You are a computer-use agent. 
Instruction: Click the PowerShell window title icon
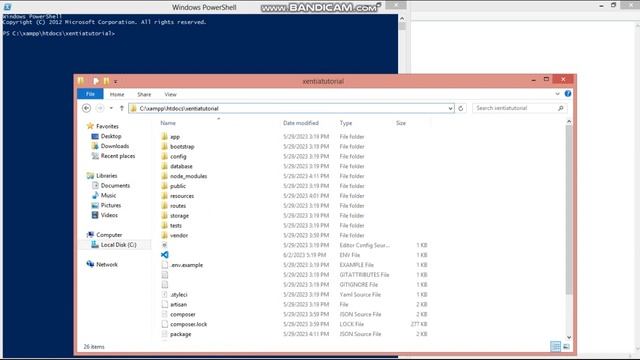point(7,7)
